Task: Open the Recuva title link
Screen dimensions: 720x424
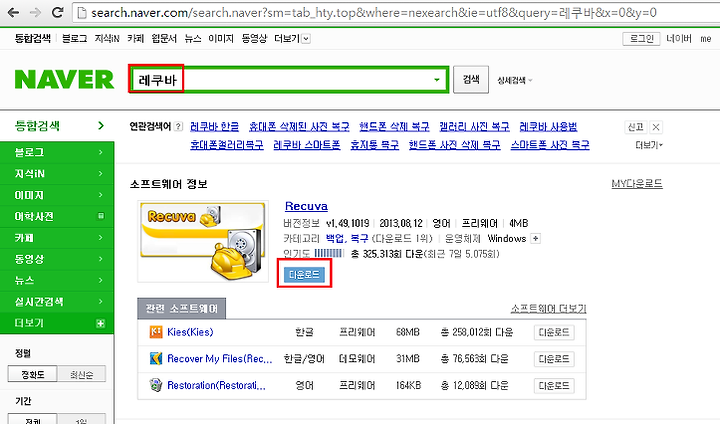Action: [x=306, y=206]
